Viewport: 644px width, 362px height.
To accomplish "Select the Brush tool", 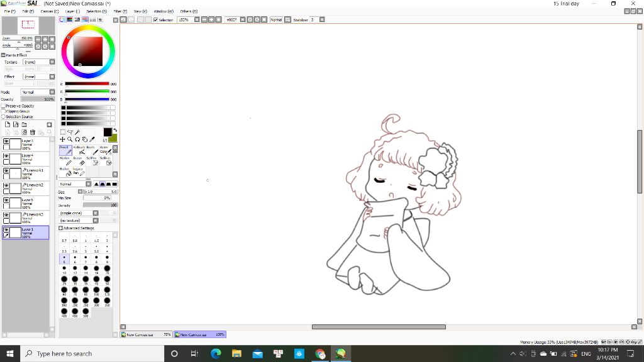I will coord(91,150).
